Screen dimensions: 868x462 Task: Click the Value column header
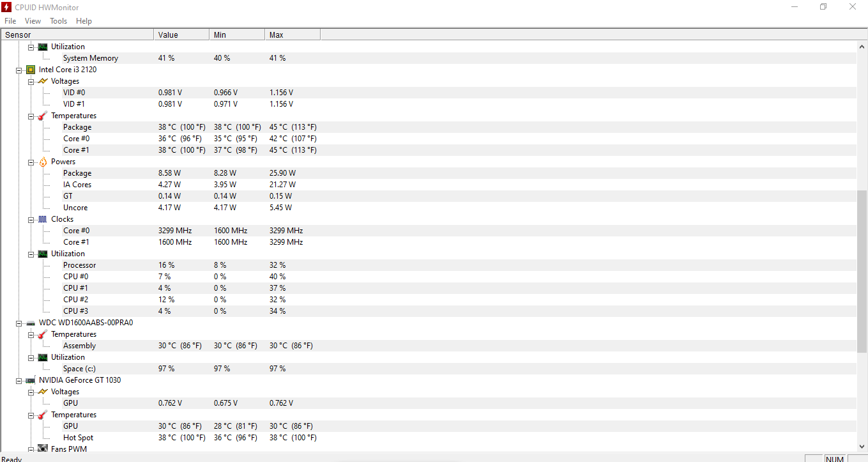pos(181,35)
